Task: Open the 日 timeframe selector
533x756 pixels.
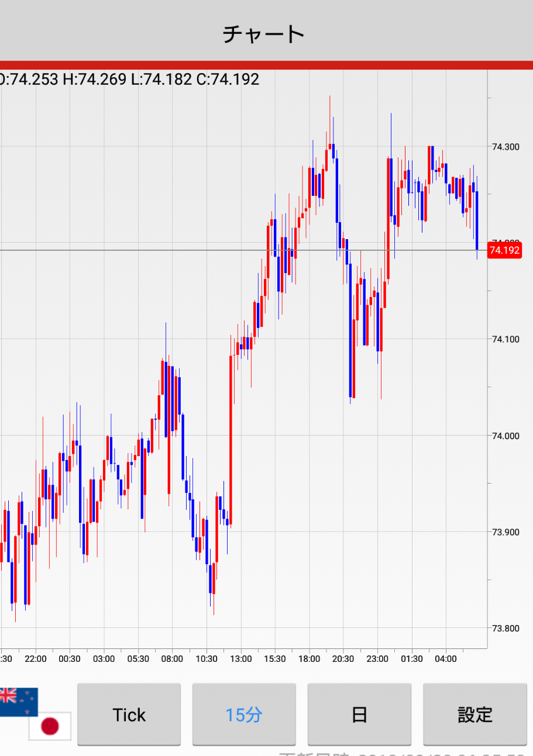Action: 359,714
